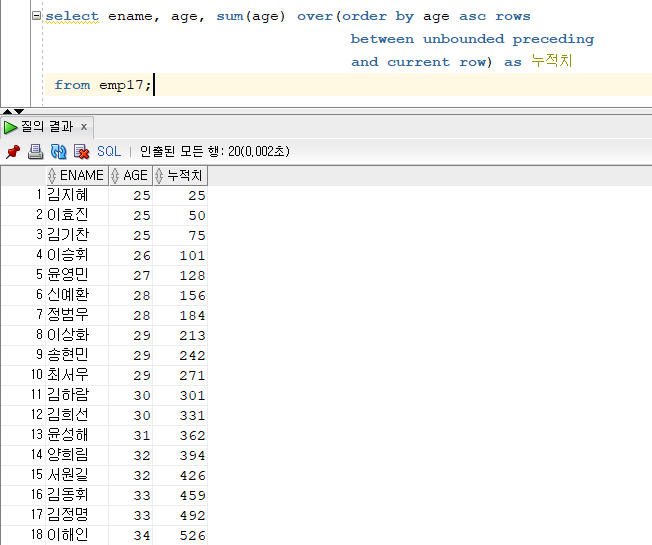Select the name cell 이효진
The image size is (652, 545).
(77, 215)
